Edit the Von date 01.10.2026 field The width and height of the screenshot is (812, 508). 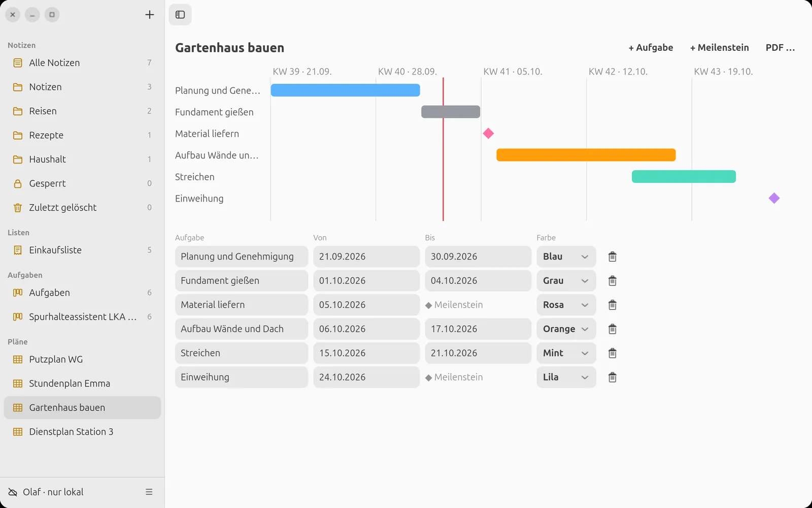point(366,281)
